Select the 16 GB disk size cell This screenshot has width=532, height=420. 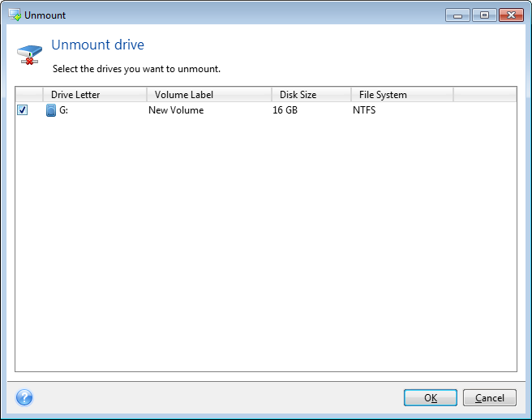[x=285, y=110]
